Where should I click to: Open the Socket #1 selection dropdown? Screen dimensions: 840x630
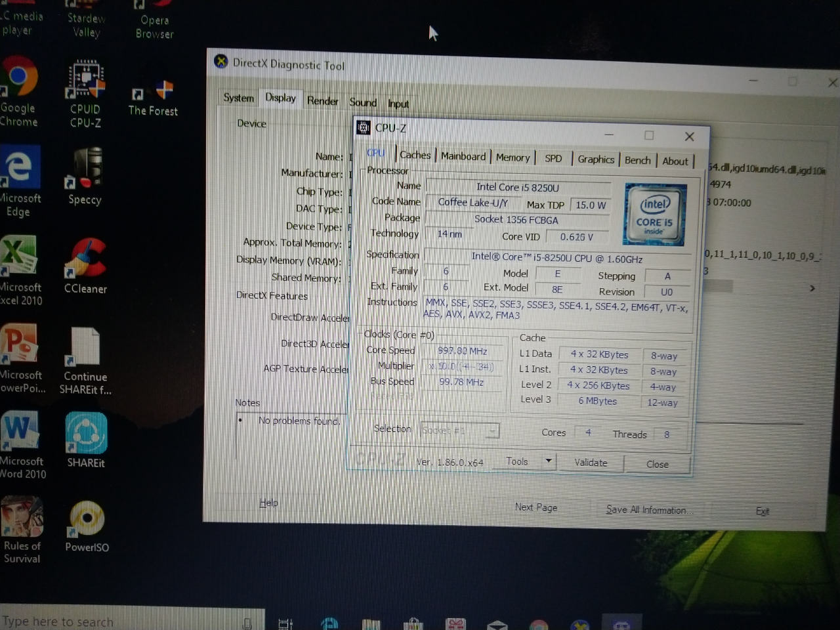[x=459, y=430]
